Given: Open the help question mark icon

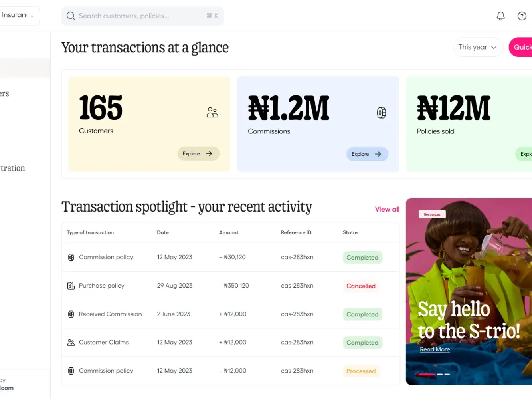Looking at the screenshot, I should (522, 16).
